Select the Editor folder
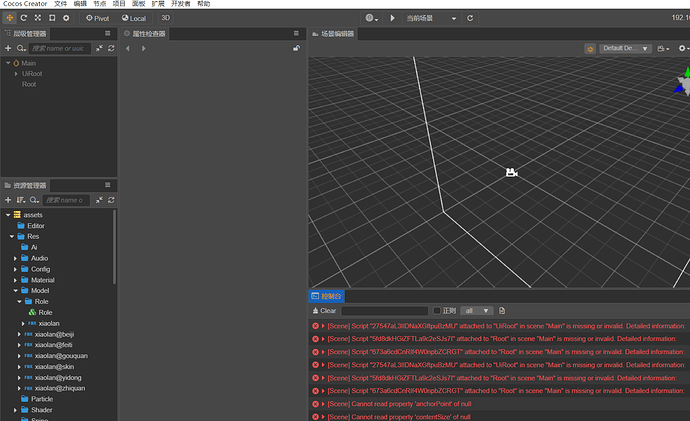This screenshot has width=690, height=421. 36,226
